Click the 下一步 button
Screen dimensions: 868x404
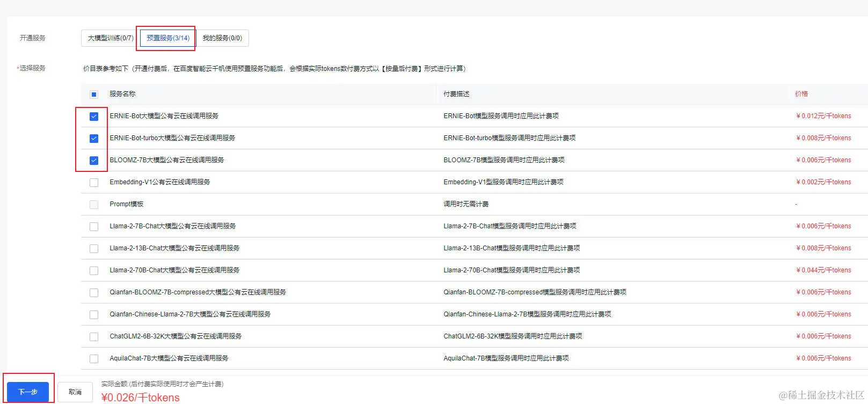click(x=28, y=392)
